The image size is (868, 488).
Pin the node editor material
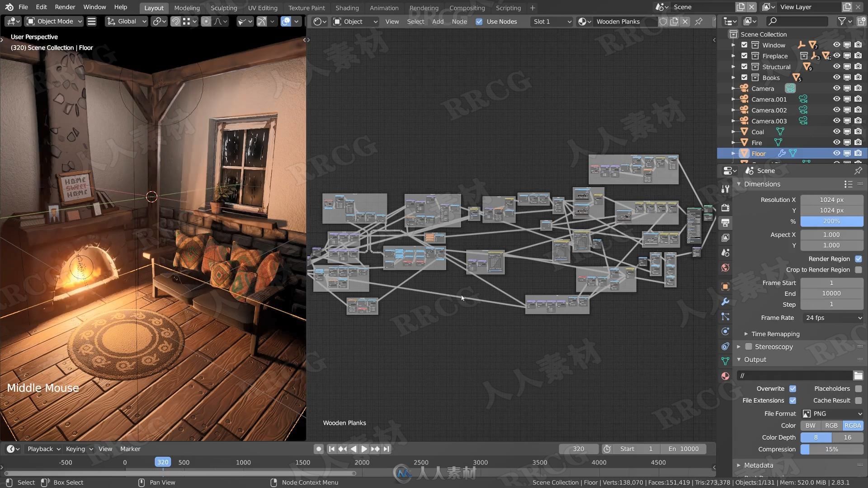[x=698, y=21]
